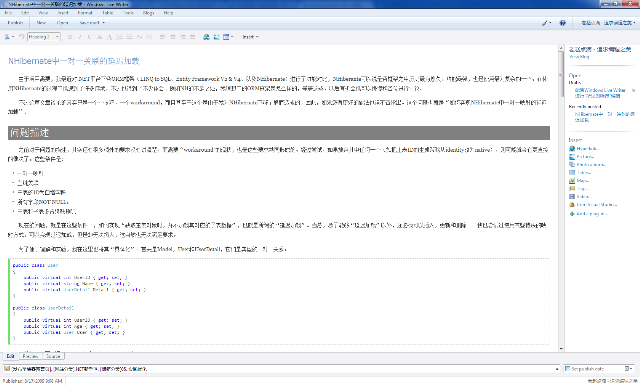The image size is (640, 385).
Task: Open the Insert menu in the menu bar
Action: [x=63, y=13]
